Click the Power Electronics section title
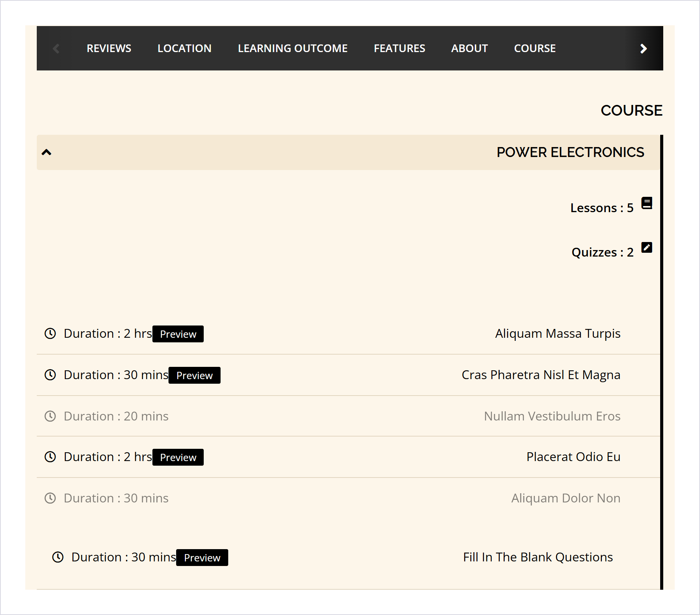The width and height of the screenshot is (700, 615). tap(570, 152)
